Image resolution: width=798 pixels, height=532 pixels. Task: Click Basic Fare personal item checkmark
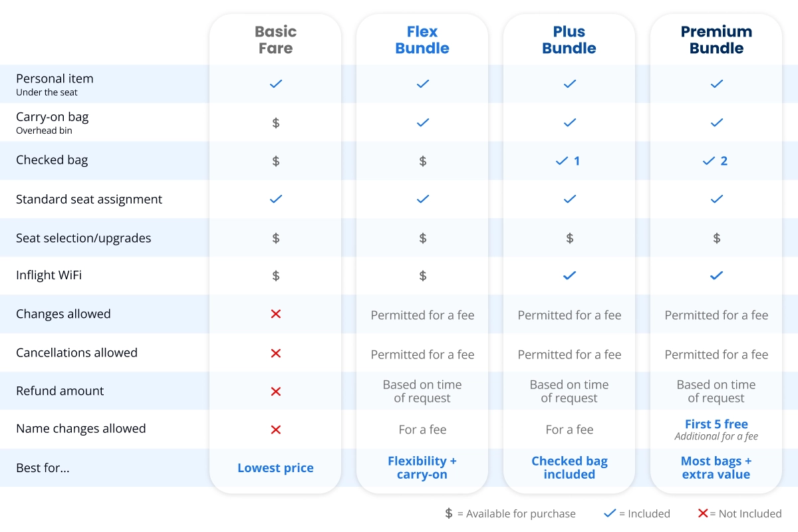[x=276, y=84]
